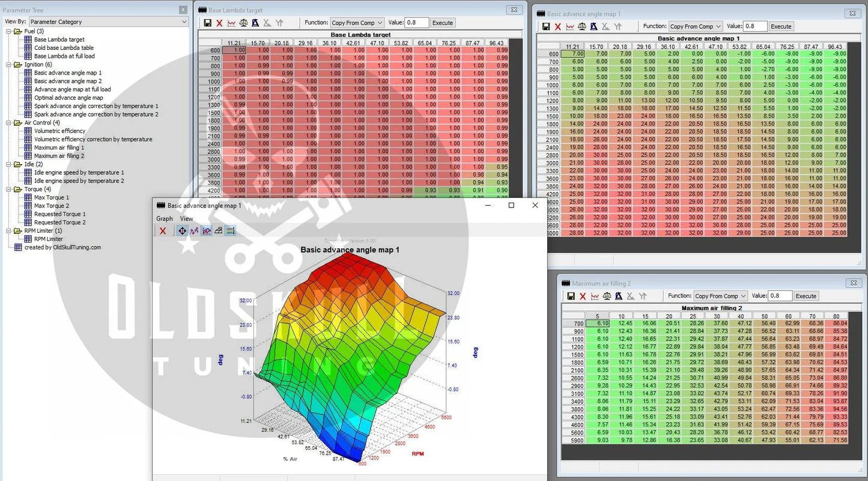Click the red X icon in the 3D graph toolbar
The height and width of the screenshot is (481, 868).
click(162, 231)
